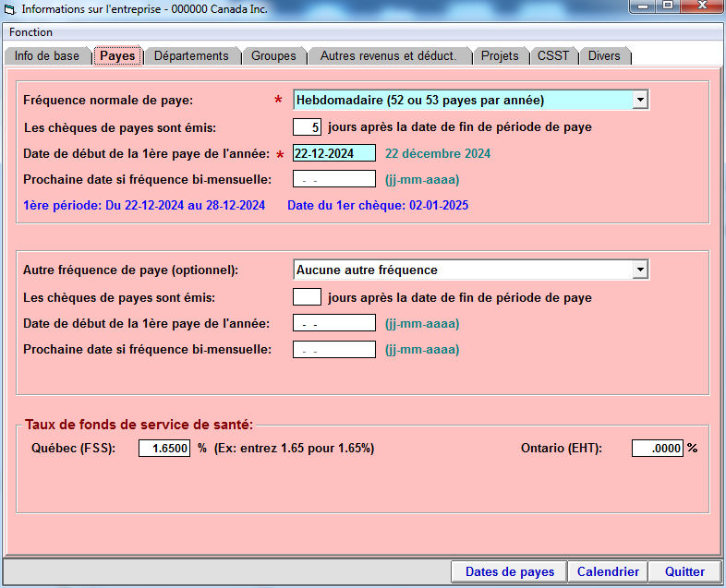
Task: Click the Dates de payes button
Action: [x=509, y=571]
